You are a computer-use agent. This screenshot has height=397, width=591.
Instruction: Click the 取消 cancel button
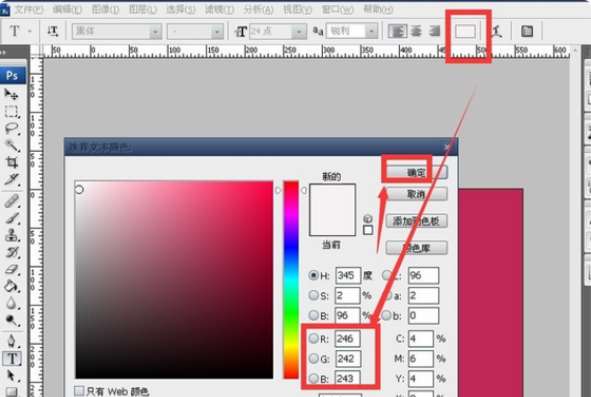tap(416, 194)
